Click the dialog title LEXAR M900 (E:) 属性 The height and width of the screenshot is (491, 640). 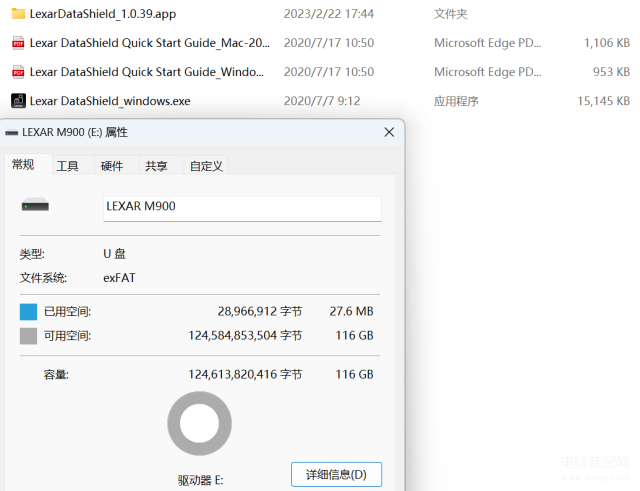(75, 132)
